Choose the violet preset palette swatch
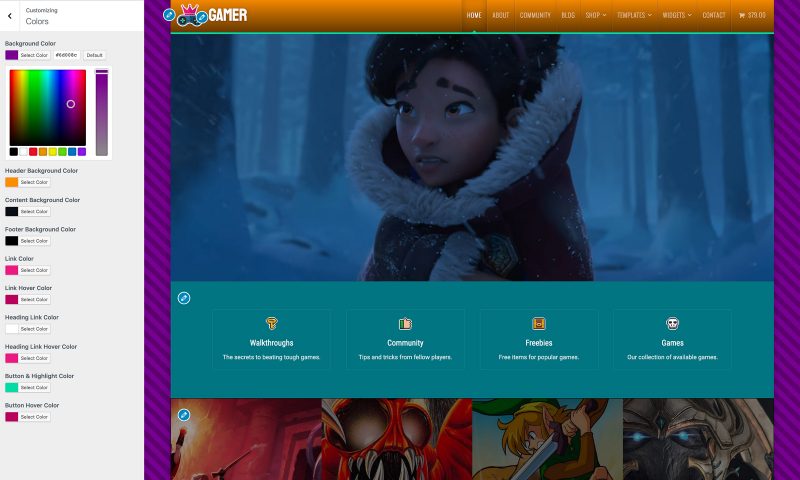The width and height of the screenshot is (800, 480). [82, 151]
